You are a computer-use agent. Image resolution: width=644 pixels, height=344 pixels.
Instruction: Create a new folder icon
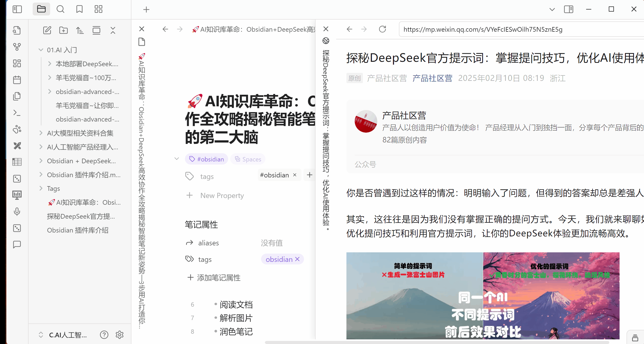coord(63,30)
